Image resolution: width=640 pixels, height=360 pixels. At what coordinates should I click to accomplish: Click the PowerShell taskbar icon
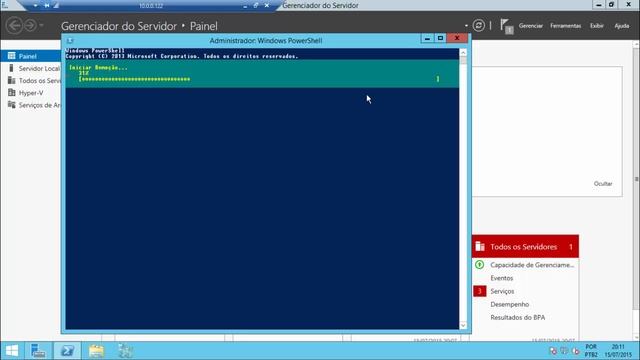[x=67, y=351]
